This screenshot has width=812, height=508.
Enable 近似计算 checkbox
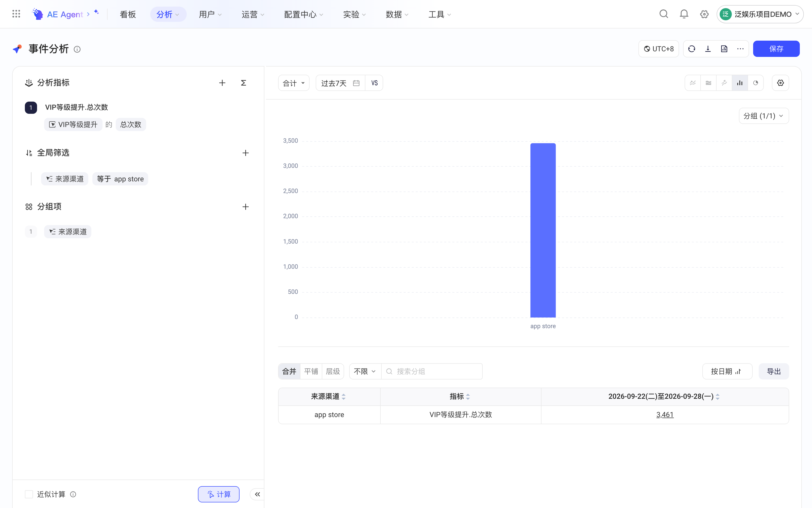coord(29,494)
